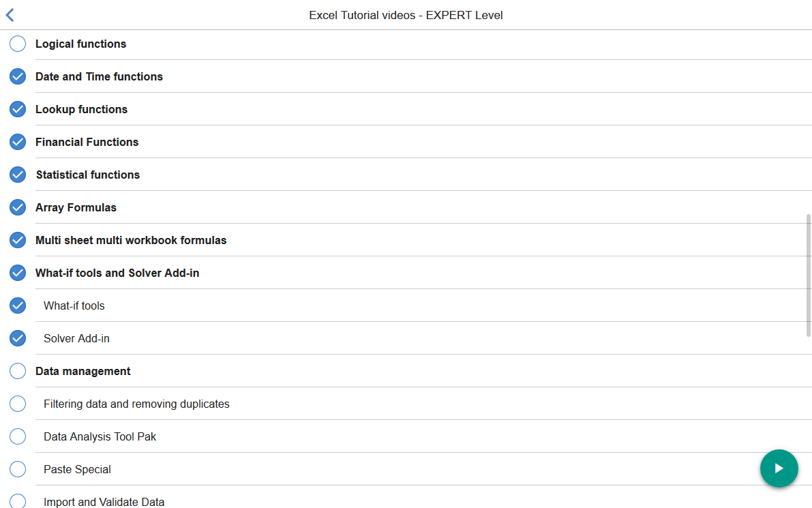Uncheck the Lookup functions checkbox

click(x=18, y=108)
